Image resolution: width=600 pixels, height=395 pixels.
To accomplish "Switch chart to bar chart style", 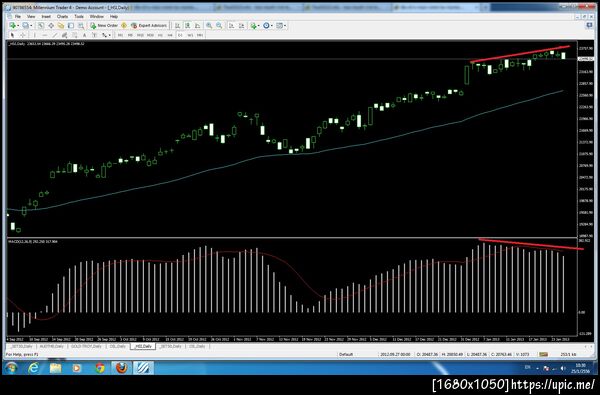I will click(178, 25).
